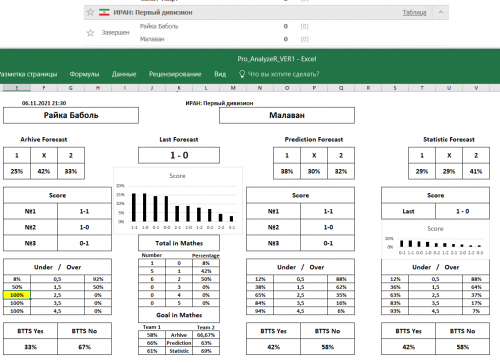Screen dimensions: 500x363
Task: Click the Iran flag icon
Action: pos(104,13)
